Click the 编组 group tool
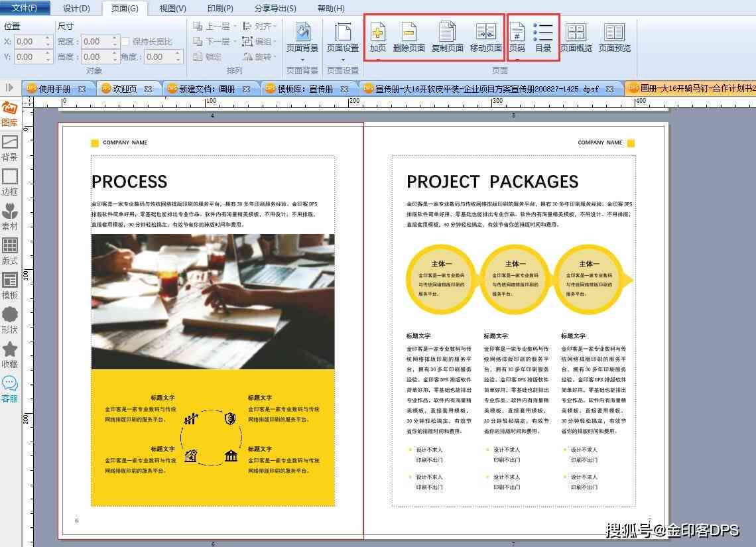Viewport: 756px width, 547px height. click(259, 42)
